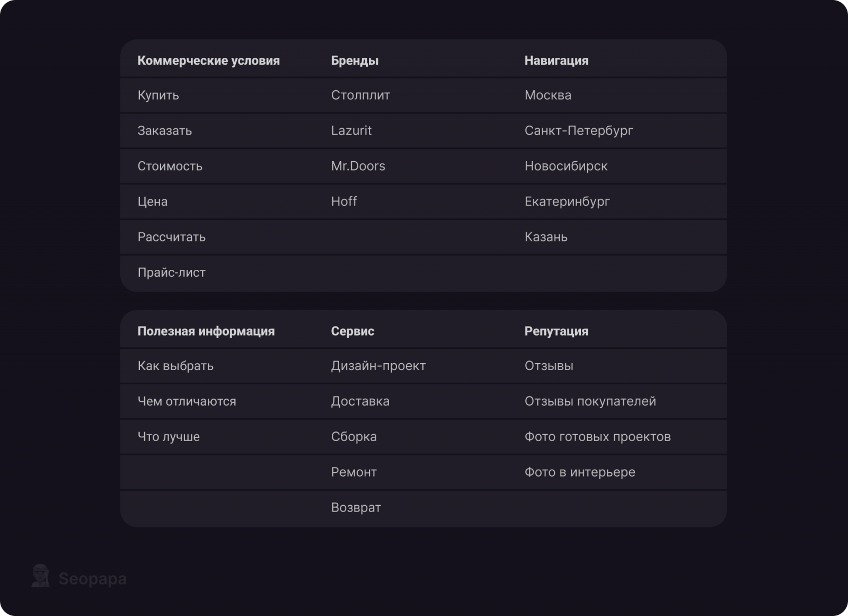848x616 pixels.
Task: Click the Навигация column header
Action: pos(556,60)
